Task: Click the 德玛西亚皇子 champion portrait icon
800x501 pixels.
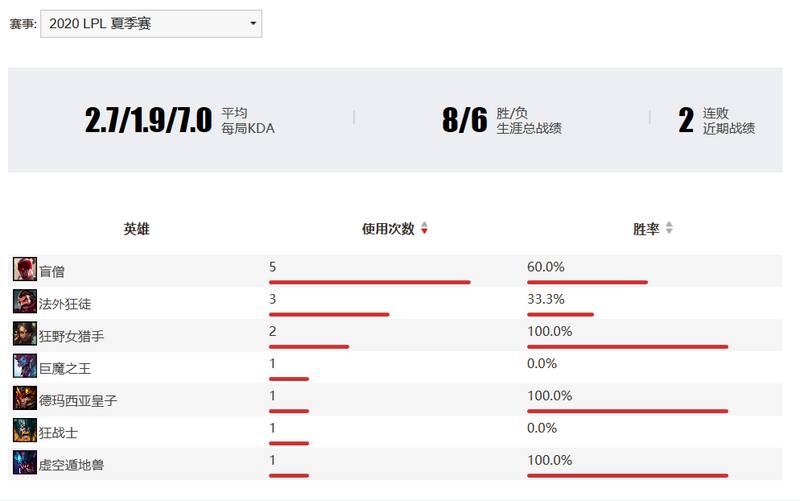Action: [x=24, y=398]
